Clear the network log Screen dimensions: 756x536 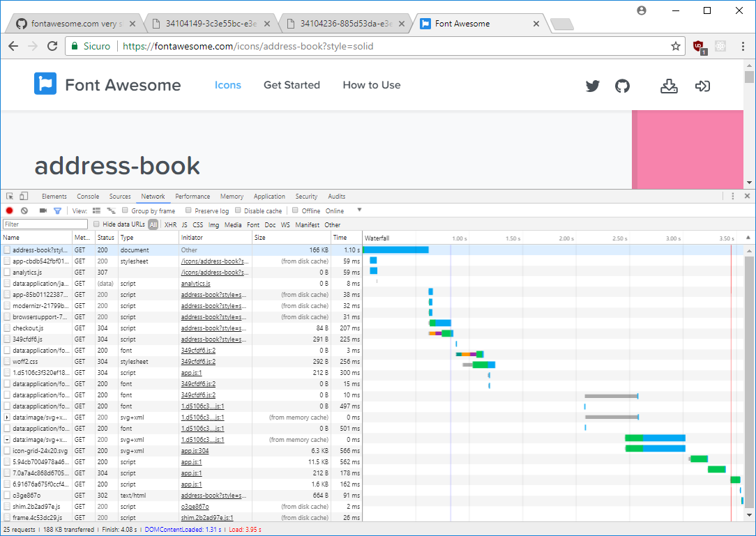point(24,210)
